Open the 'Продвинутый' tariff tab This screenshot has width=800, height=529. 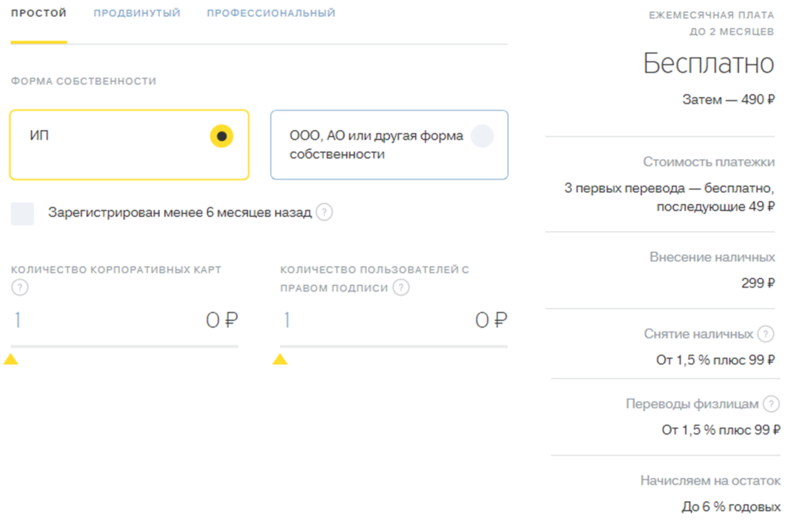[x=137, y=14]
